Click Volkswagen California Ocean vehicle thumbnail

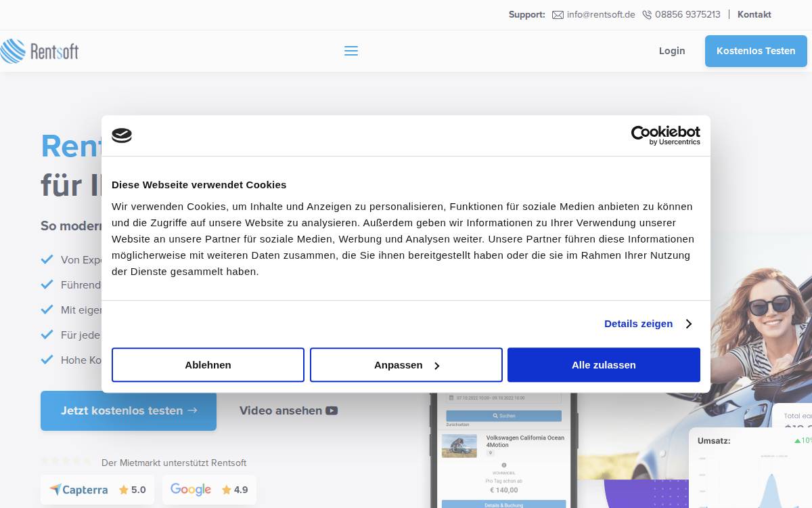coord(459,446)
